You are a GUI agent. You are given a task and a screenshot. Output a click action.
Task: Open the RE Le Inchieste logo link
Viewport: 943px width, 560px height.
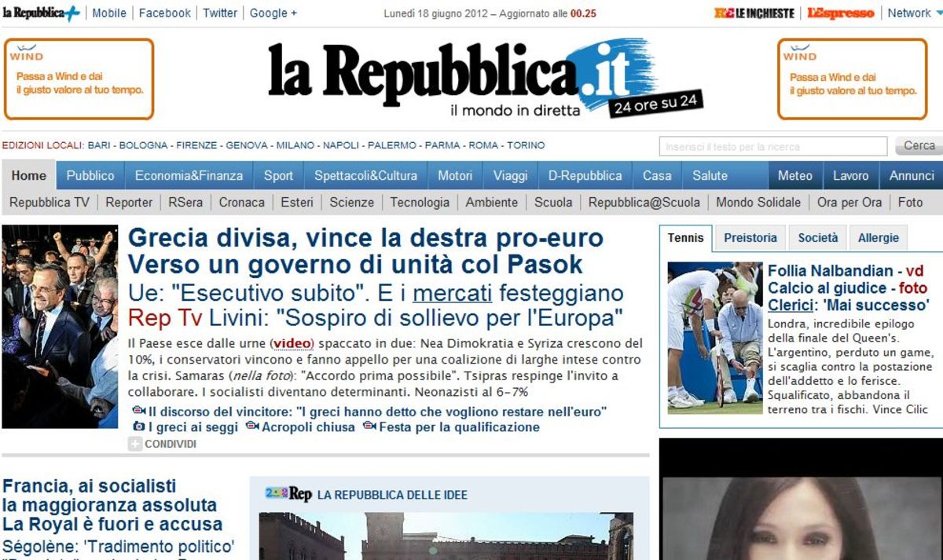754,13
